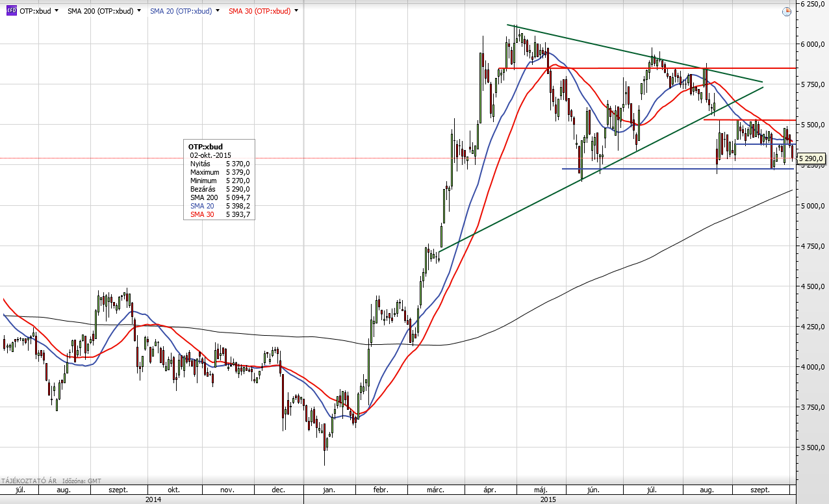Open the blue SMA 20 (OTP:xbud) dropdown
Viewport: 829px width, 504px height.
218,11
